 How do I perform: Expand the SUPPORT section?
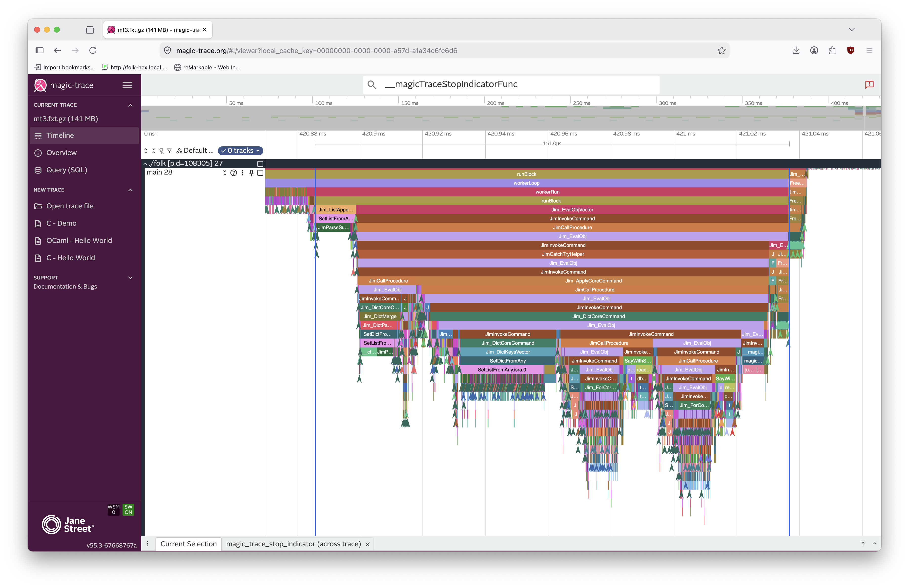click(130, 278)
